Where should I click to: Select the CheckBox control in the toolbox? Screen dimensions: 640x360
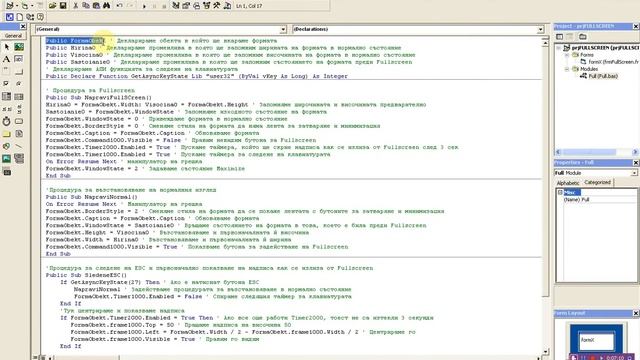click(7, 84)
